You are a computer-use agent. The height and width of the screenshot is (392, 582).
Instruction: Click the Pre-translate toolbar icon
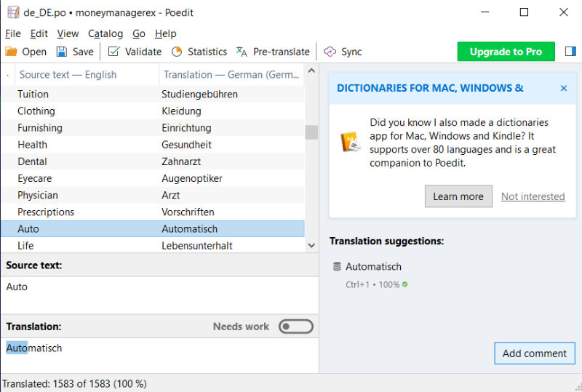pos(242,52)
